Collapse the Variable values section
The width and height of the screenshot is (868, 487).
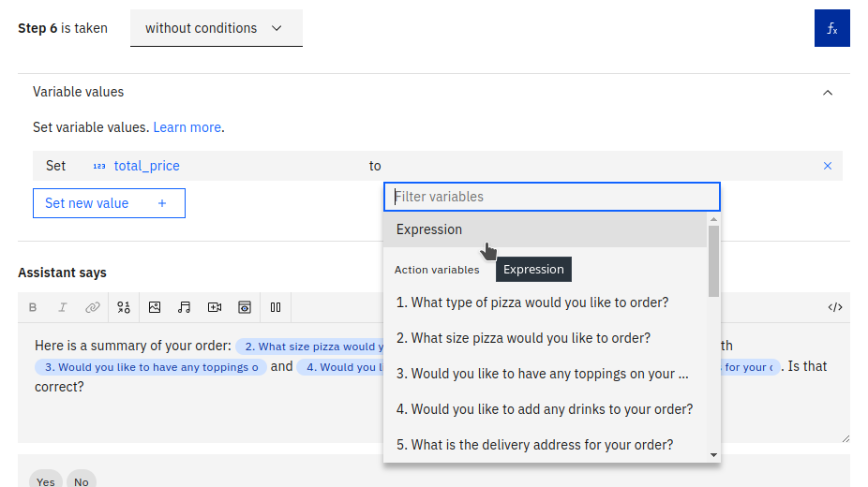coord(828,93)
